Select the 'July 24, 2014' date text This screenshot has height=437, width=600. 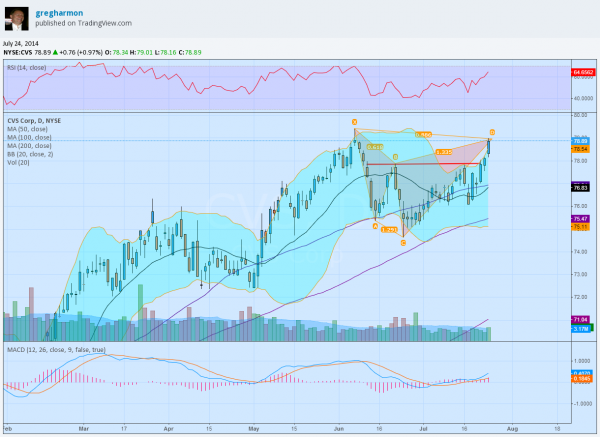(21, 44)
